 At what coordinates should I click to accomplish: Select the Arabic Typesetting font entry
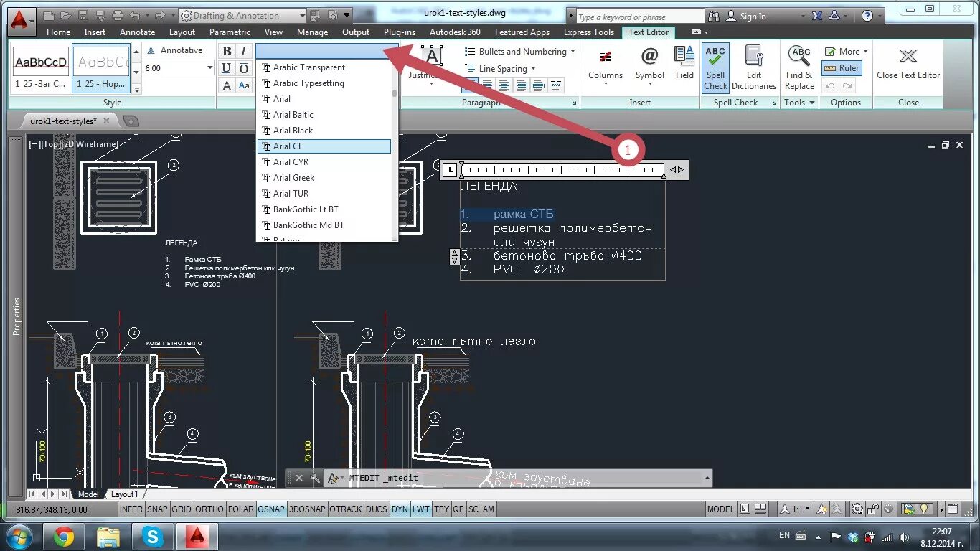324,83
